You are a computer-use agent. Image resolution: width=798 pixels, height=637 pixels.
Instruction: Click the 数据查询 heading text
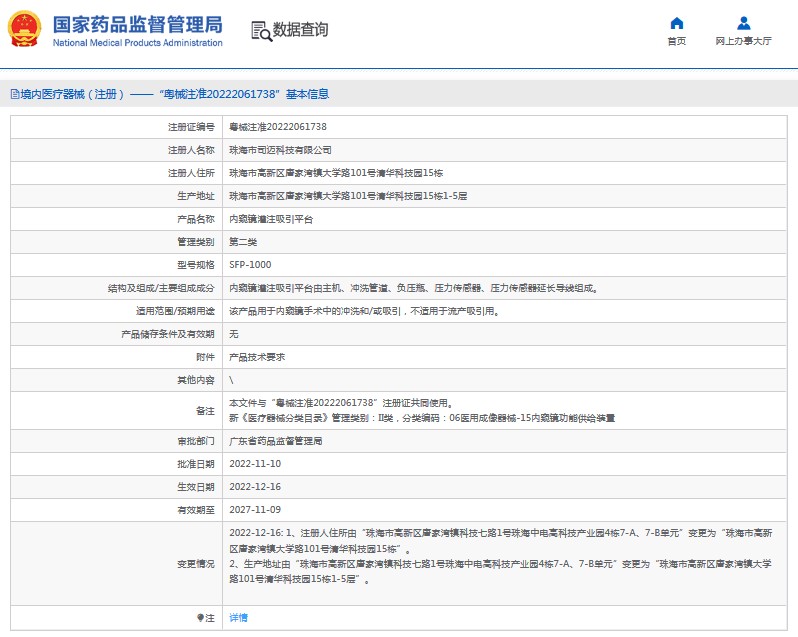click(300, 30)
